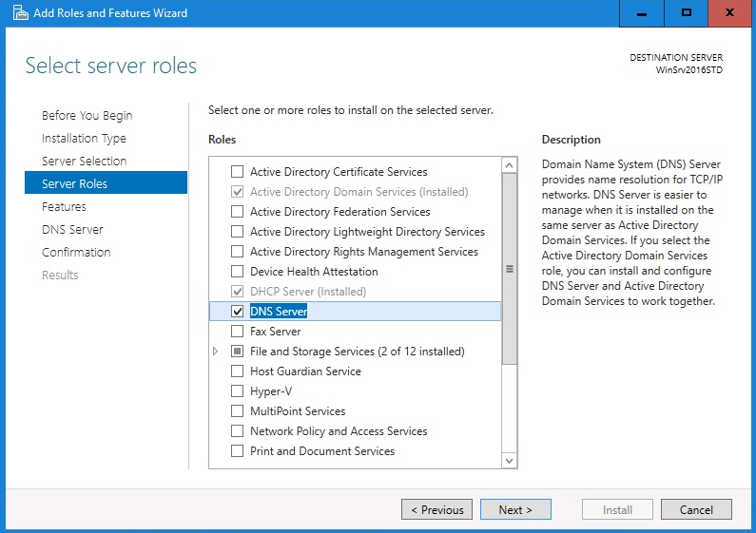Viewport: 756px width, 533px height.
Task: Expand File and Storage Services tree node
Action: (x=216, y=352)
